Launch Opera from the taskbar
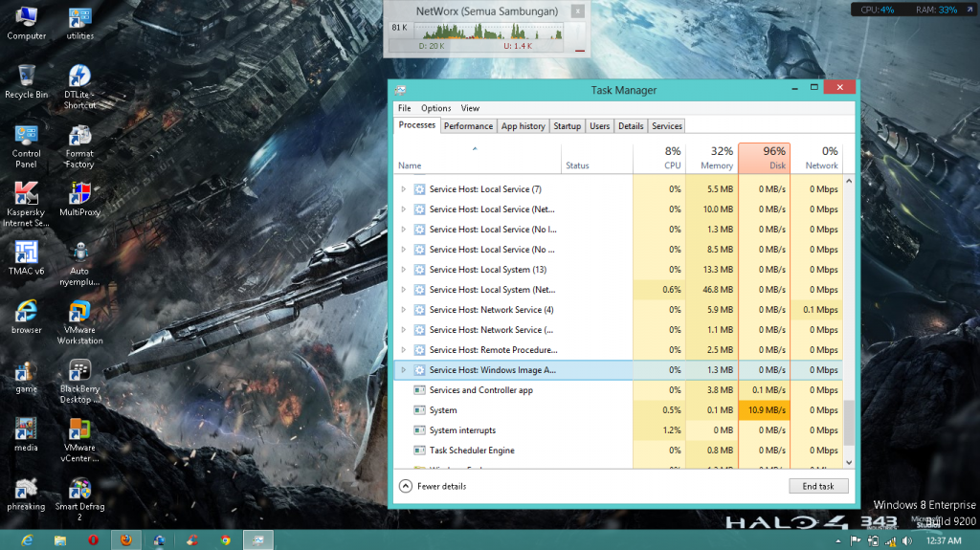Screen dimensions: 980x550 [93, 540]
